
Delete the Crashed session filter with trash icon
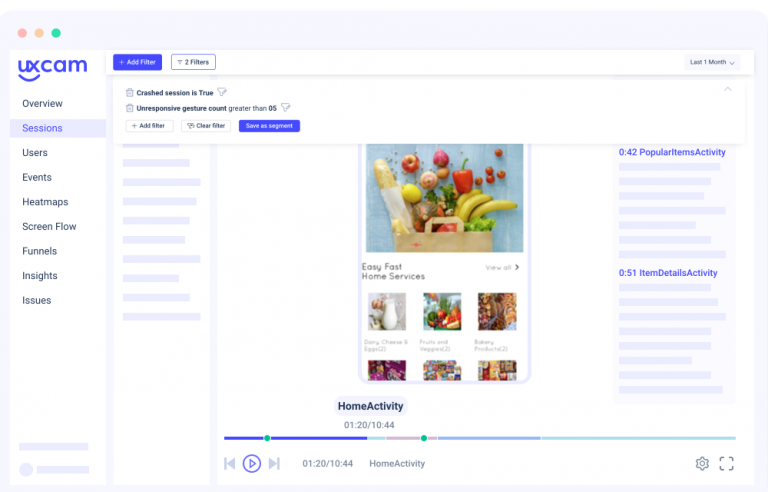129,93
